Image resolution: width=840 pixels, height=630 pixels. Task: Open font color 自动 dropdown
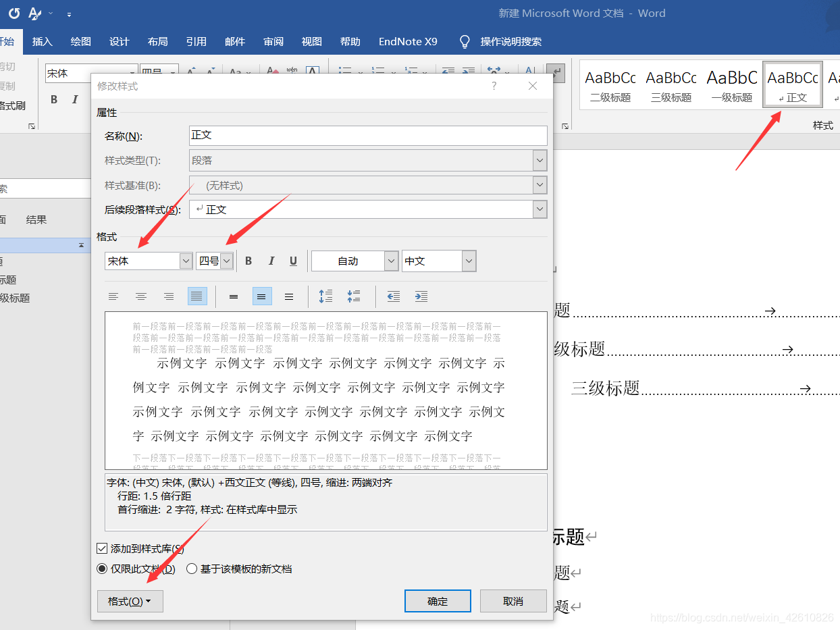[x=391, y=261]
